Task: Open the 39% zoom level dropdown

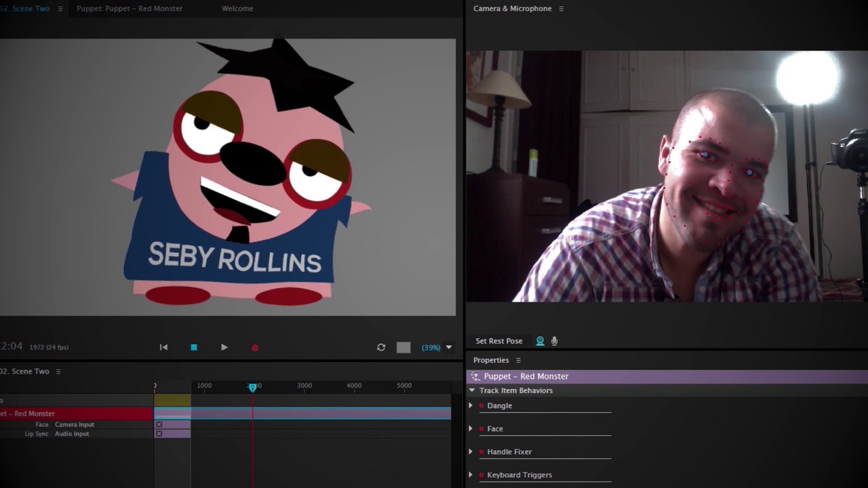Action: pyautogui.click(x=448, y=347)
